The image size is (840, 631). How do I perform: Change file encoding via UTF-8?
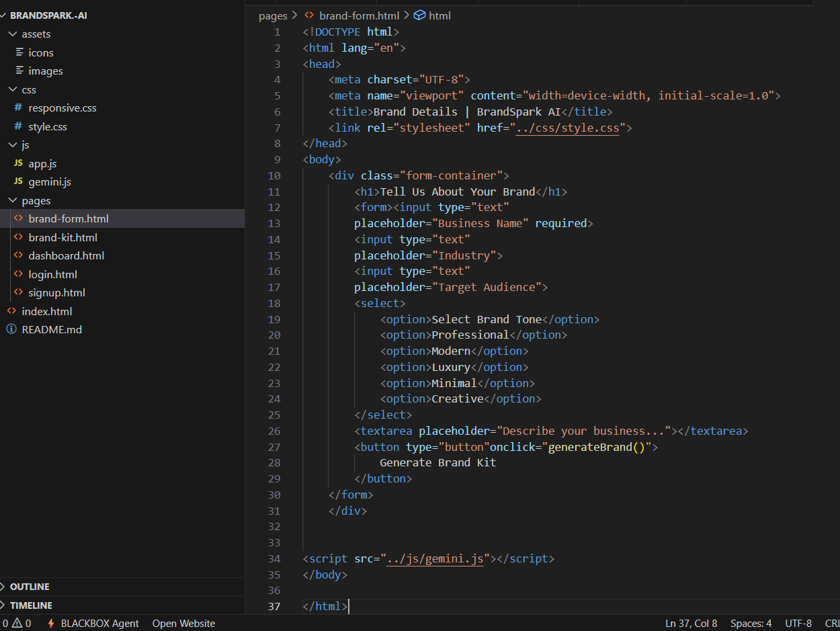798,623
